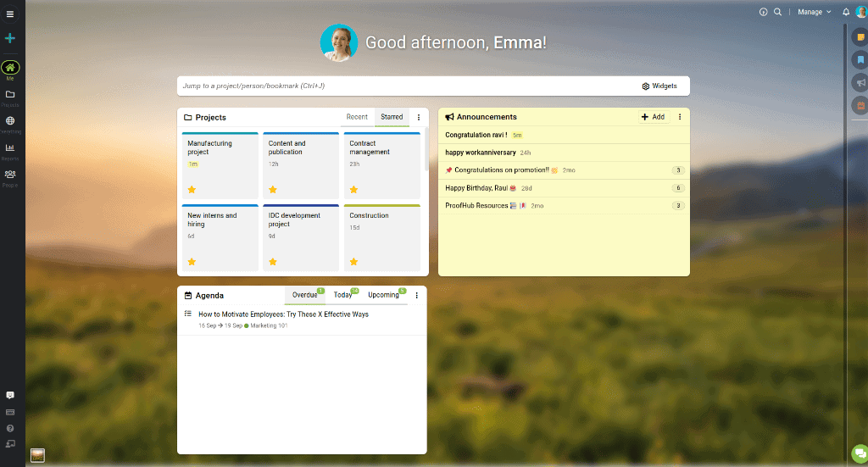This screenshot has height=467, width=868.
Task: Open notifications bell
Action: (x=846, y=12)
